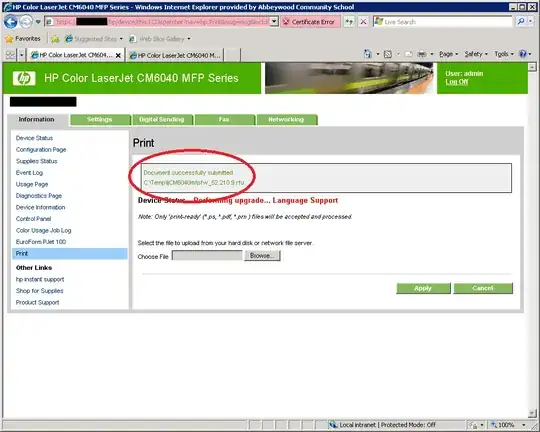Image resolution: width=540 pixels, height=432 pixels.
Task: Select the Information tab
Action: pyautogui.click(x=37, y=120)
